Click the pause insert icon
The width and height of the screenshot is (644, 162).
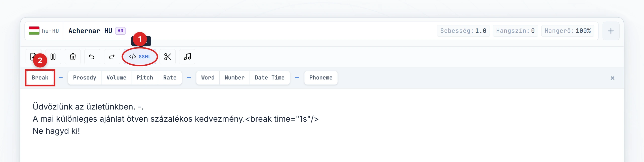click(53, 57)
